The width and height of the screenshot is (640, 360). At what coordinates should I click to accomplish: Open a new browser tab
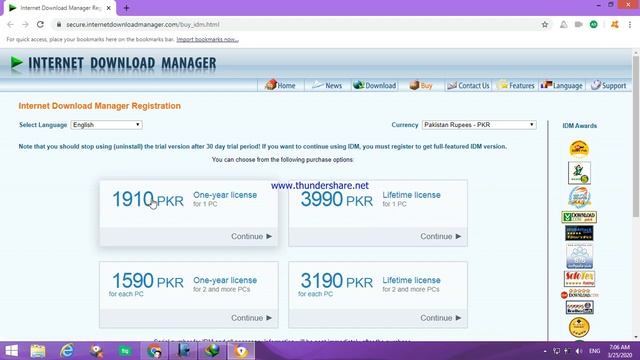click(126, 8)
